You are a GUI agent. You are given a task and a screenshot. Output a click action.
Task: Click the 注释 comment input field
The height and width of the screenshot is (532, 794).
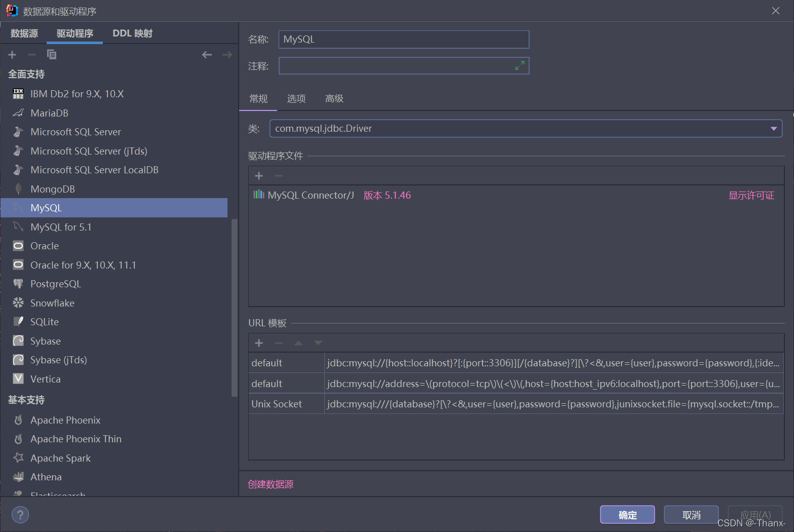[x=404, y=66]
